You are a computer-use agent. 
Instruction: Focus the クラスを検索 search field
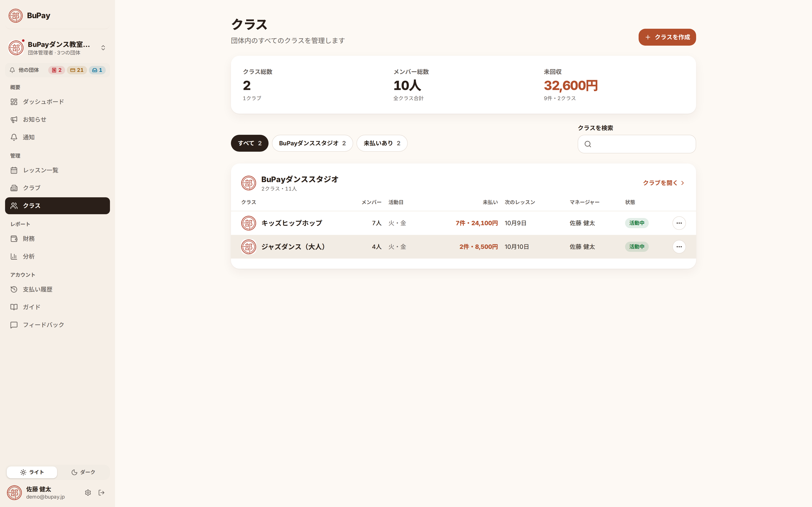636,144
